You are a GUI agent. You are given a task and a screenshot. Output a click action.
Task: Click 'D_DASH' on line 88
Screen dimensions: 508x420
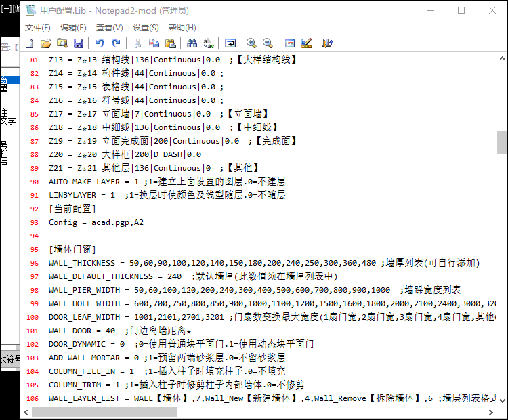[x=168, y=154]
